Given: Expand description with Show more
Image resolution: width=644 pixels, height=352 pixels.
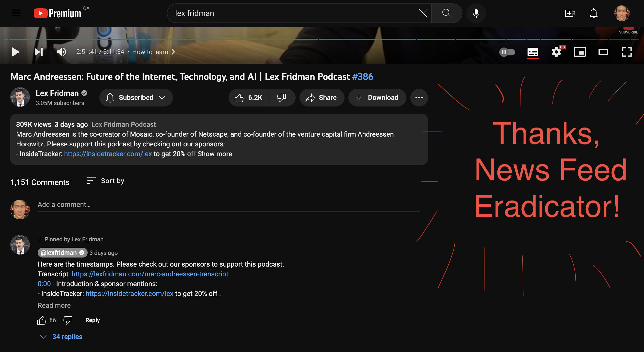Looking at the screenshot, I should coord(215,154).
